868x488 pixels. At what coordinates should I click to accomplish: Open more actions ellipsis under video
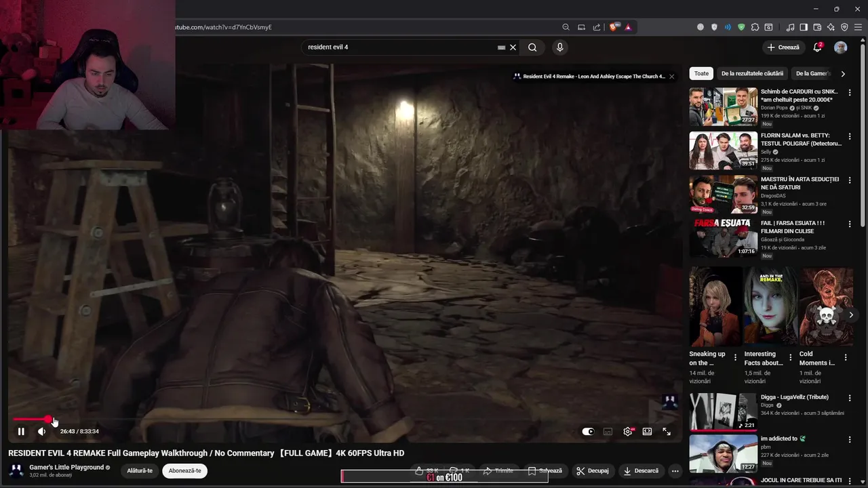click(x=675, y=471)
